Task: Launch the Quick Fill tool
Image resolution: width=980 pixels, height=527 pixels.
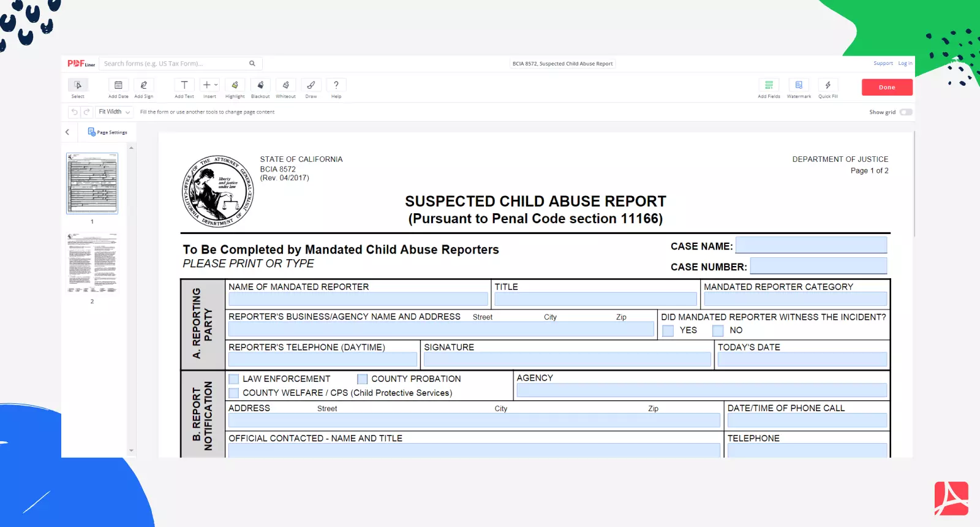Action: (828, 88)
